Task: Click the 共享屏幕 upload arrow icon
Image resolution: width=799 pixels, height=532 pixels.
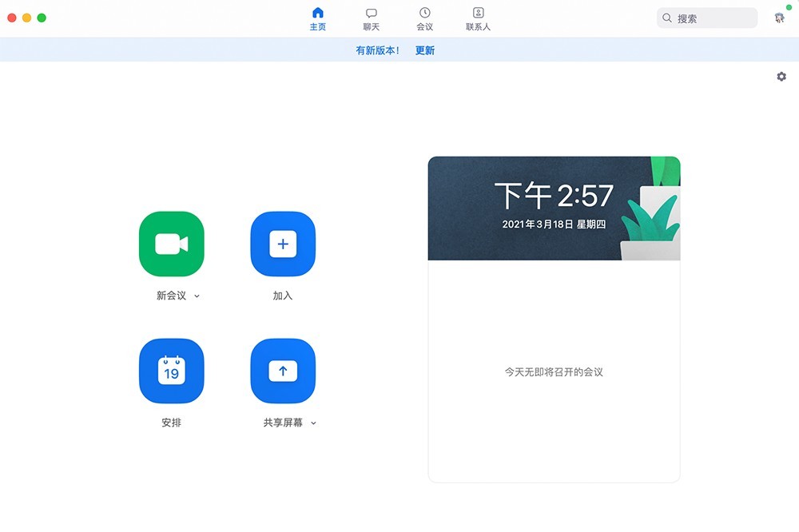Action: coord(283,371)
